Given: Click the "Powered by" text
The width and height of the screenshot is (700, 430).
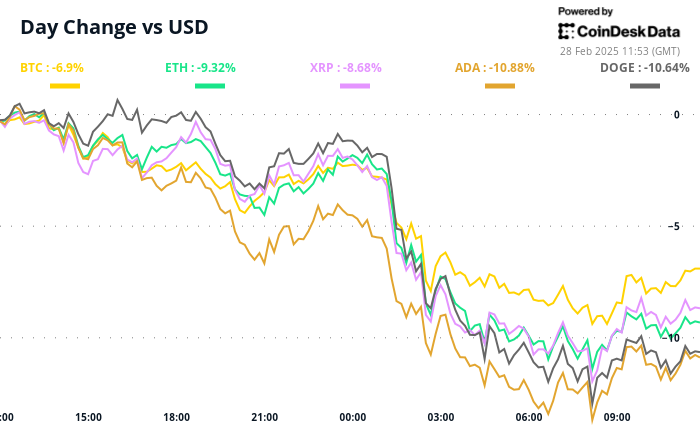Looking at the screenshot, I should [x=586, y=11].
